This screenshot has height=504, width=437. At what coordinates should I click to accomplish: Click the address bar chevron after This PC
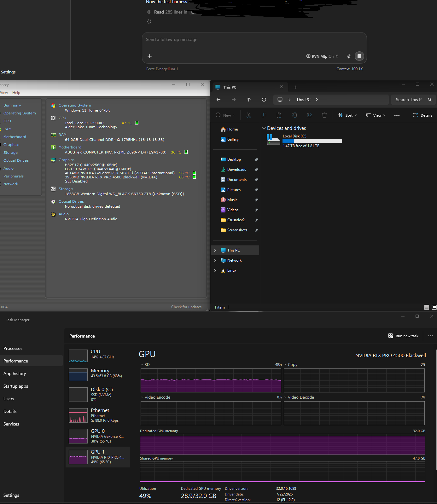[x=317, y=100]
